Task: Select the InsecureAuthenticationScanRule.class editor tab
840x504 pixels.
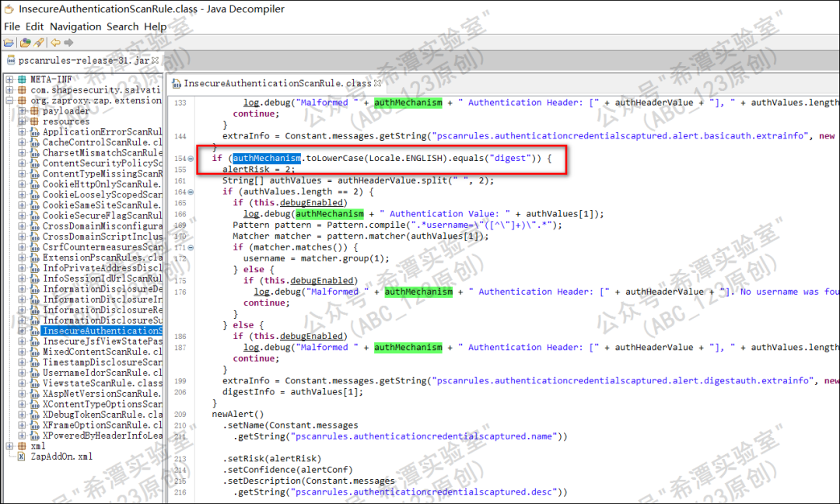Action: pyautogui.click(x=277, y=83)
